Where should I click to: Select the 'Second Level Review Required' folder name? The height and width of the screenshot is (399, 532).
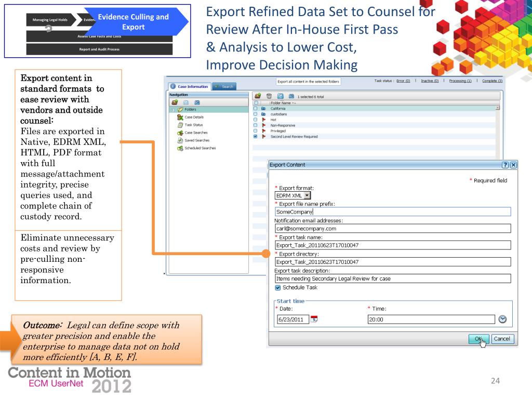(x=294, y=137)
